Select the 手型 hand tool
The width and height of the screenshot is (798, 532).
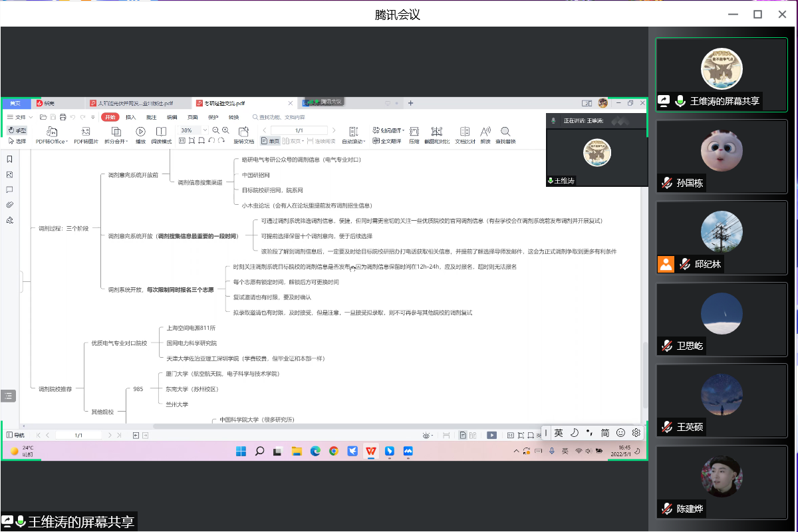point(17,130)
